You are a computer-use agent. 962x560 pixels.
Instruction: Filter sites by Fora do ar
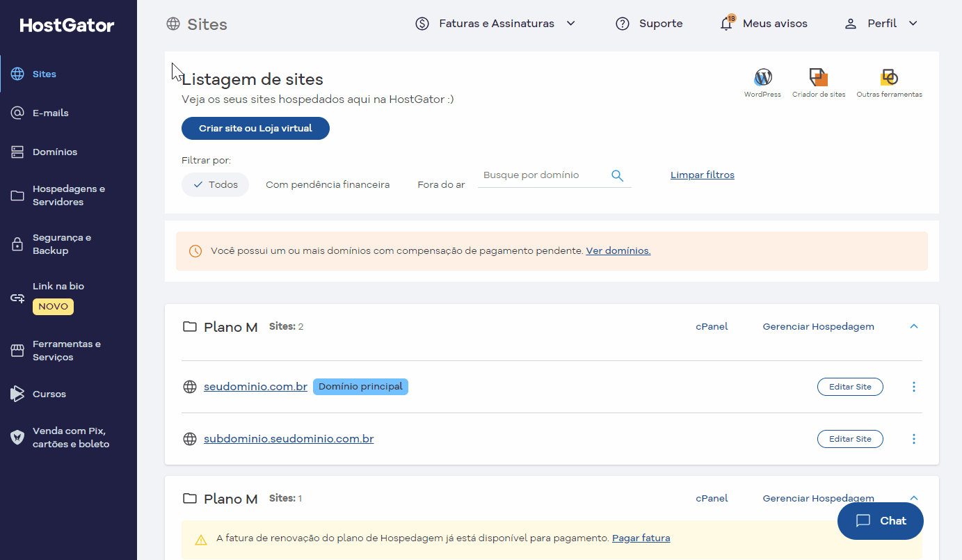pyautogui.click(x=441, y=184)
